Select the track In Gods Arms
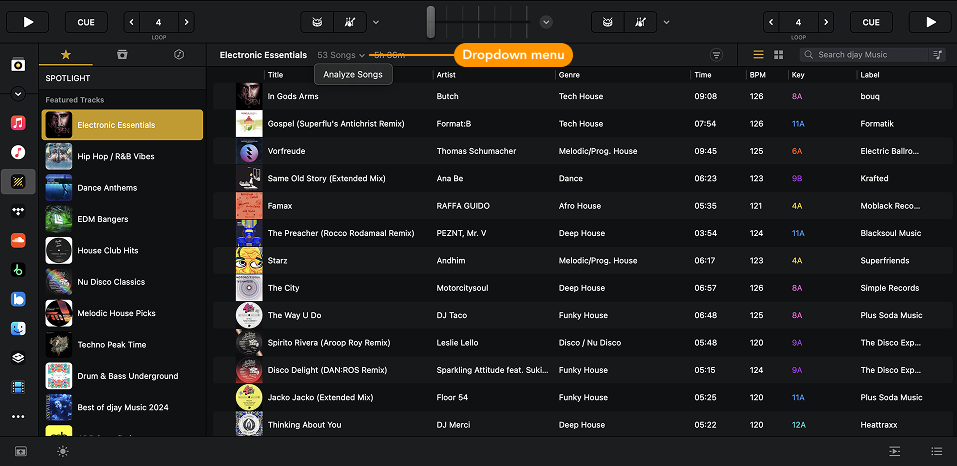The height and width of the screenshot is (466, 957). [582, 96]
